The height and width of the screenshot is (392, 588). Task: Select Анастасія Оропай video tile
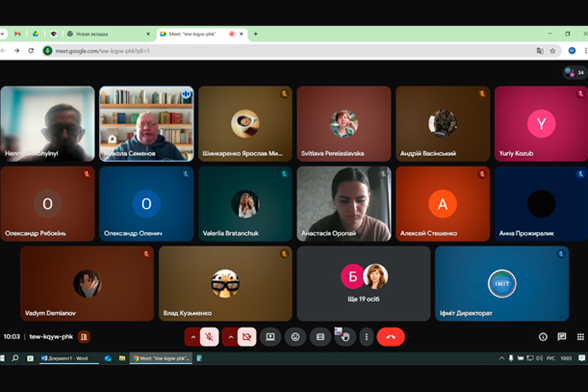coord(344,204)
